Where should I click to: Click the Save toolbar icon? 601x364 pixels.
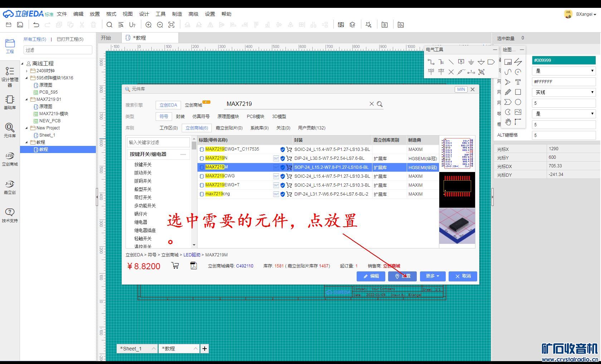click(20, 25)
